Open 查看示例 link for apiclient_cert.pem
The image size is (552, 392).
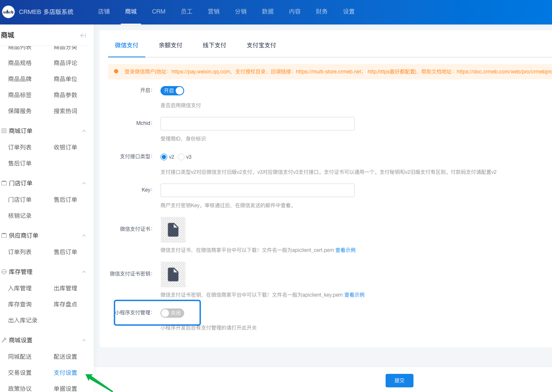[345, 250]
